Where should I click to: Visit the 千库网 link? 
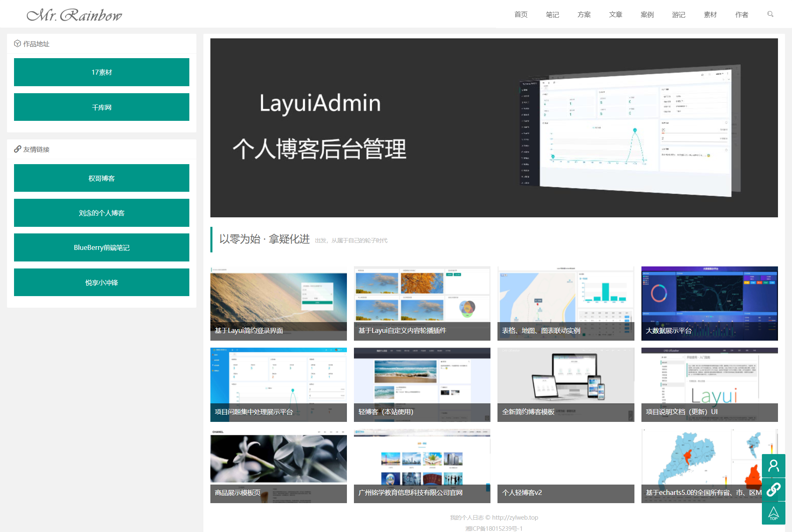101,107
